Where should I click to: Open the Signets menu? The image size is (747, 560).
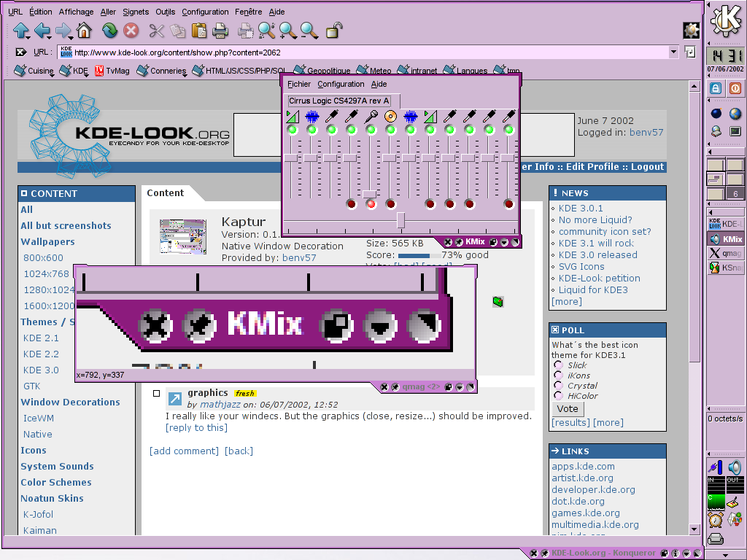tap(136, 12)
